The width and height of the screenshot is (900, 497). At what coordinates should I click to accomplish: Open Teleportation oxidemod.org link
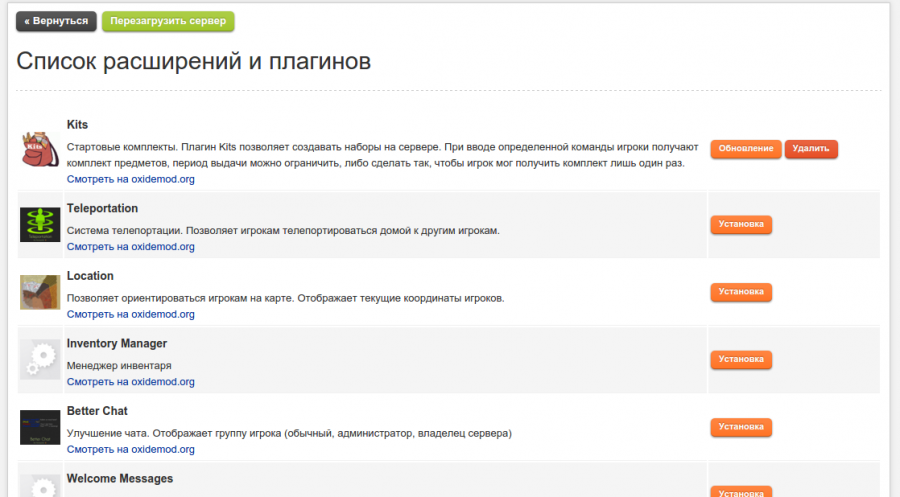coord(130,246)
